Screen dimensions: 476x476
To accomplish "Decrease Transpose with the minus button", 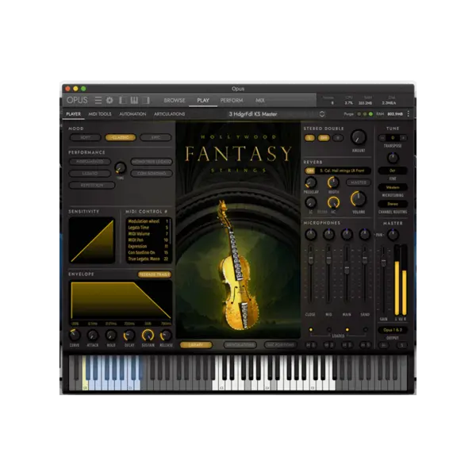I will click(382, 138).
